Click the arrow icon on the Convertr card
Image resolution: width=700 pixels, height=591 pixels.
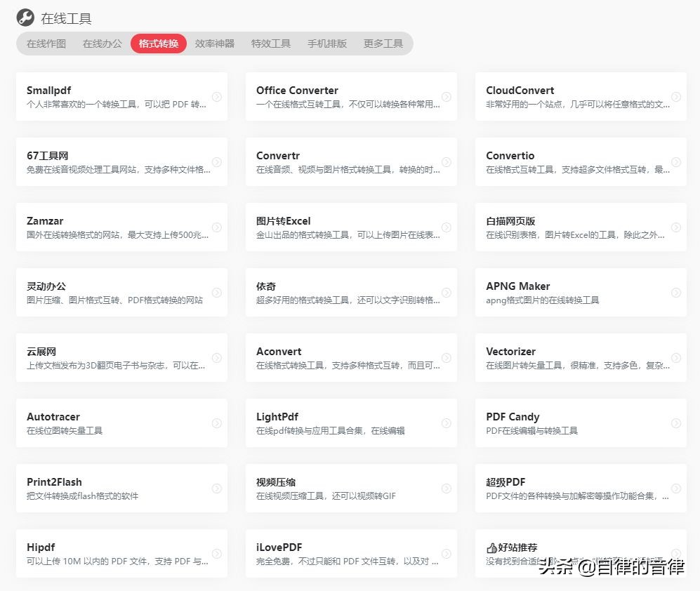click(x=447, y=161)
